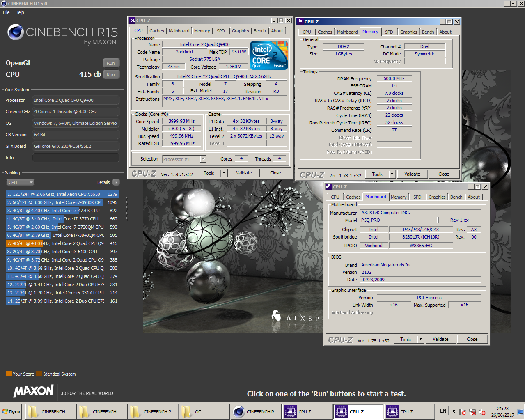This screenshot has height=420, width=525.
Task: Select ranking row Intel Xeon CPU X5650
Action: coord(62,194)
